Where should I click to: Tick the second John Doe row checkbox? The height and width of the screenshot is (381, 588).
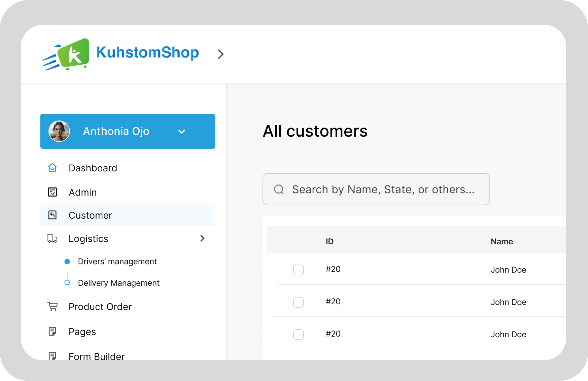click(299, 302)
